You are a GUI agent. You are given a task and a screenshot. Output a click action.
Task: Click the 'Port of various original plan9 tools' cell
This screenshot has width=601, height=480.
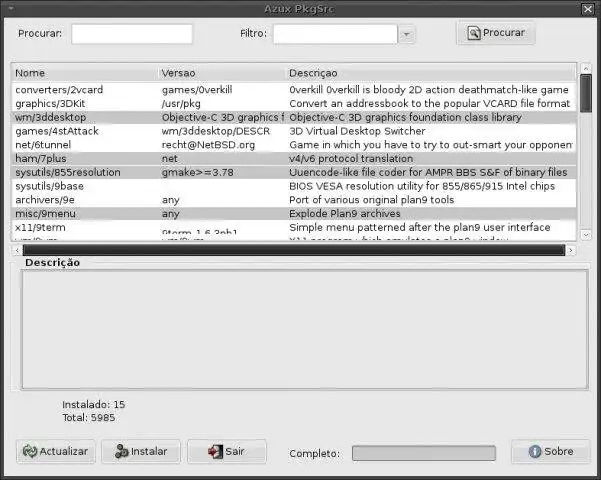pos(371,200)
